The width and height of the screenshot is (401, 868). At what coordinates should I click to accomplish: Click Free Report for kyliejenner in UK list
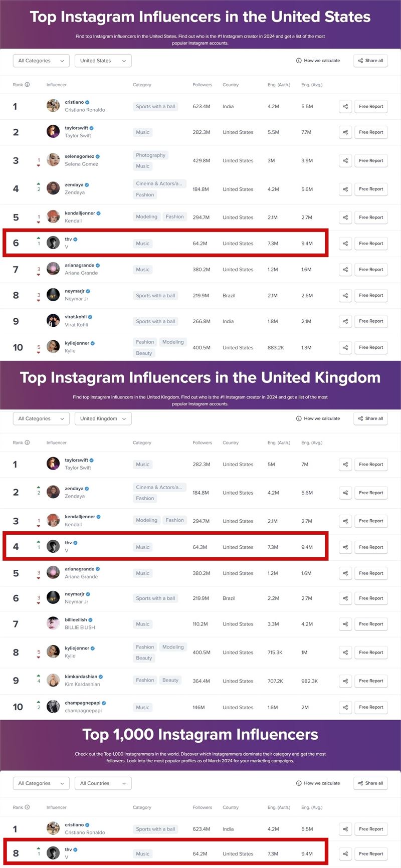pos(371,653)
